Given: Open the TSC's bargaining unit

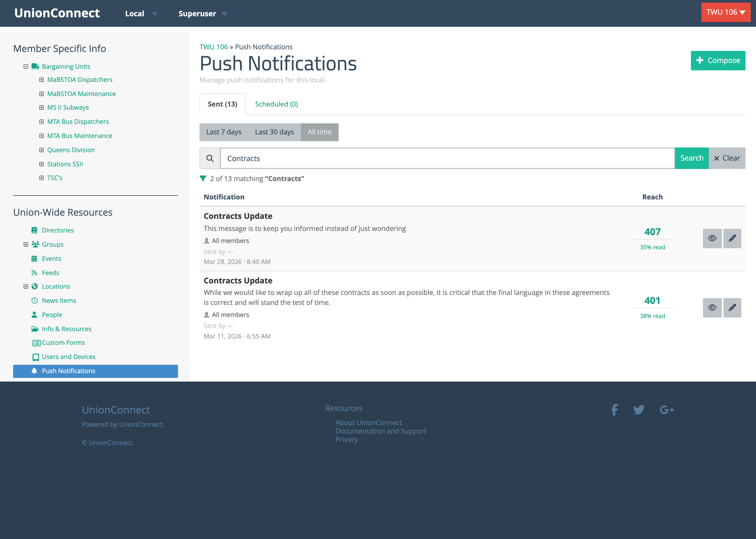Looking at the screenshot, I should (55, 178).
